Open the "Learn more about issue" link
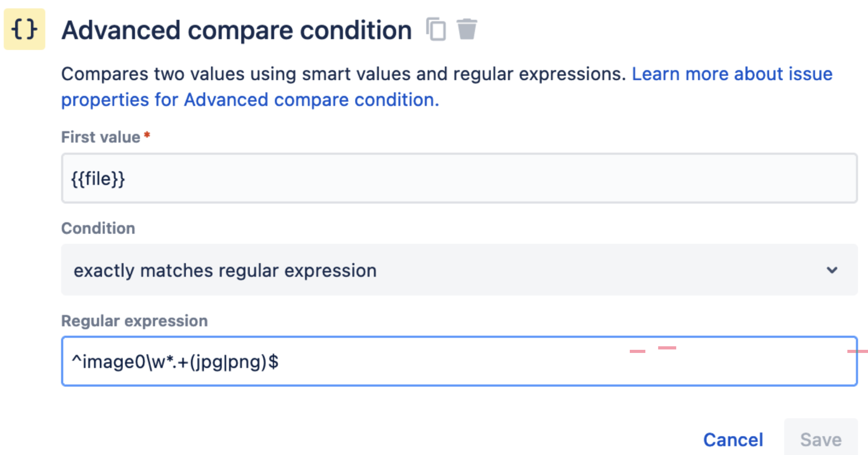Screen dimensions: 868x455 732,74
